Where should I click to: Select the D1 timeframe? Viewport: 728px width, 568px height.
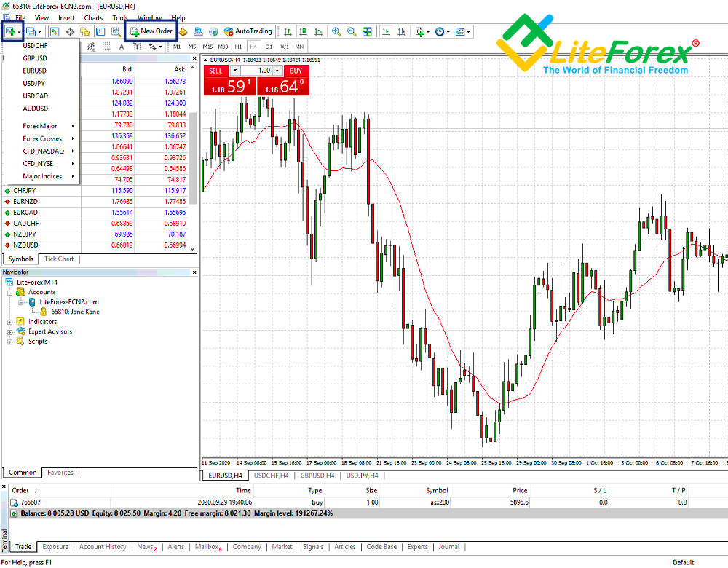click(269, 47)
